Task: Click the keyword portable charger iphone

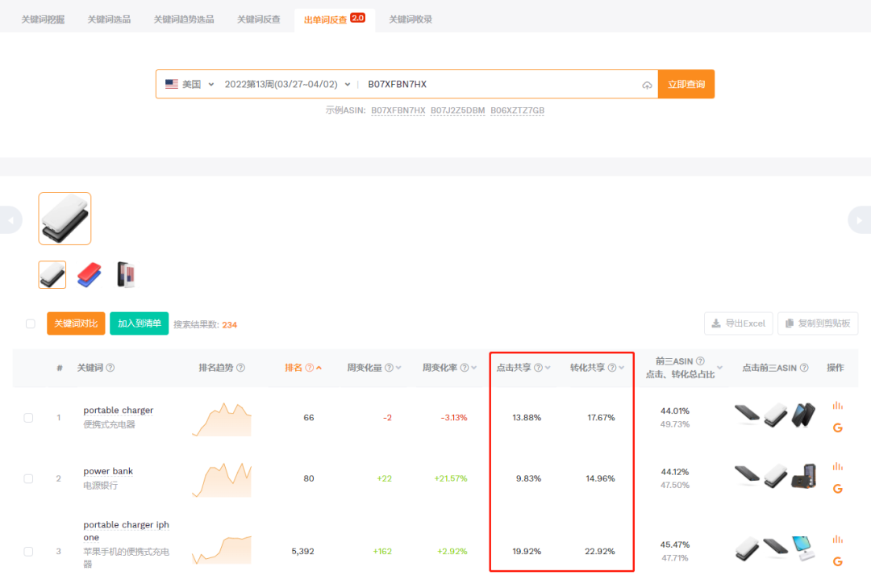Action: click(x=126, y=531)
